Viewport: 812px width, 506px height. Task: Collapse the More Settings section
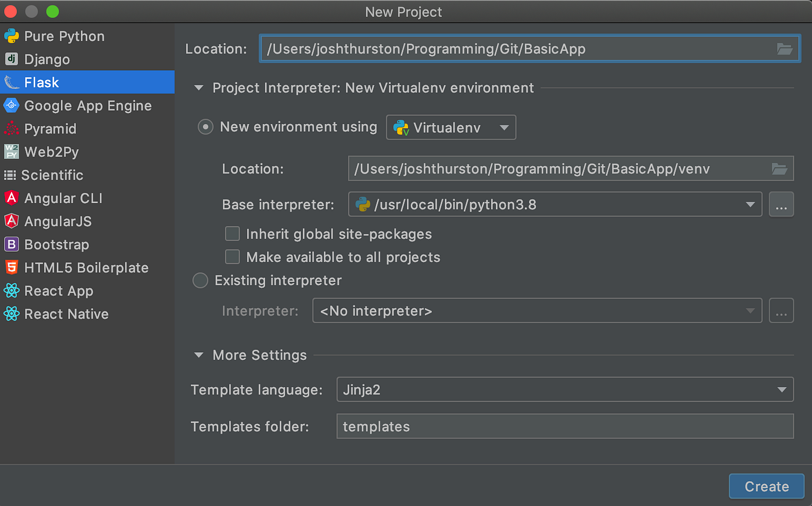[x=199, y=355]
